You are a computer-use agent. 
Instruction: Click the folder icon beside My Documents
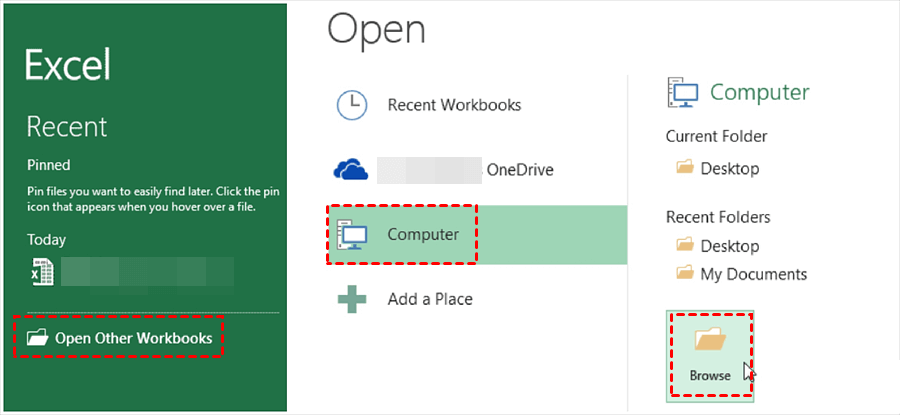pyautogui.click(x=685, y=272)
